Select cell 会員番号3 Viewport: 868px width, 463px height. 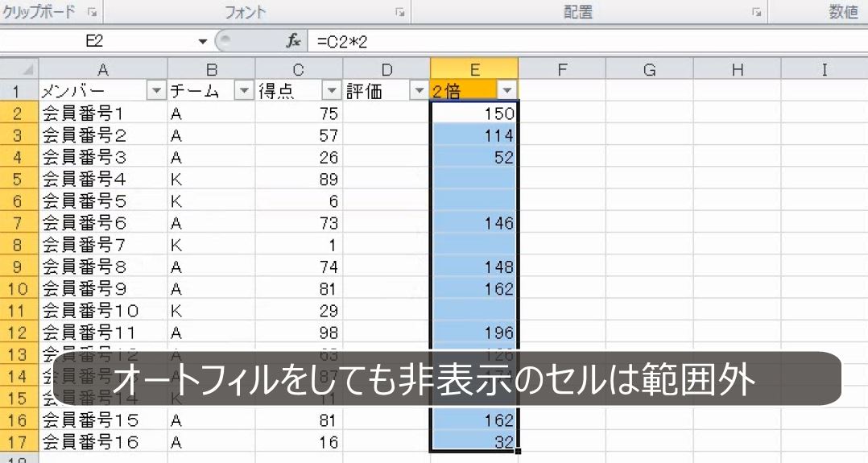(x=103, y=157)
